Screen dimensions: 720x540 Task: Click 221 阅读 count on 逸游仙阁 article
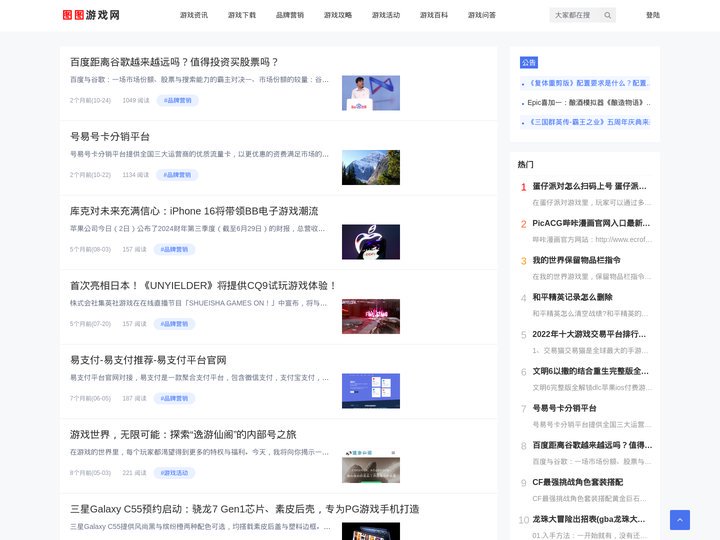134,472
